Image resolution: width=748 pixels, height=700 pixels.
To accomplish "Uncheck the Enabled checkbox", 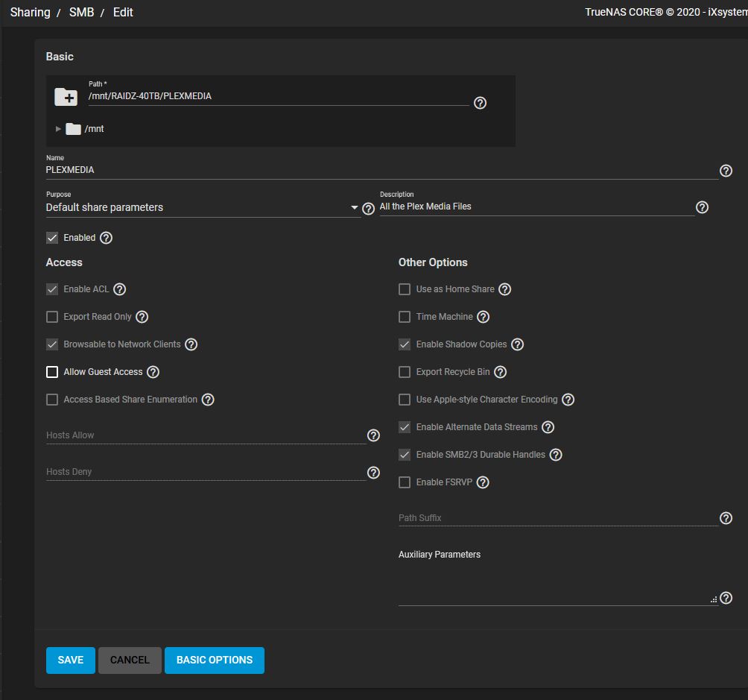I will [52, 238].
